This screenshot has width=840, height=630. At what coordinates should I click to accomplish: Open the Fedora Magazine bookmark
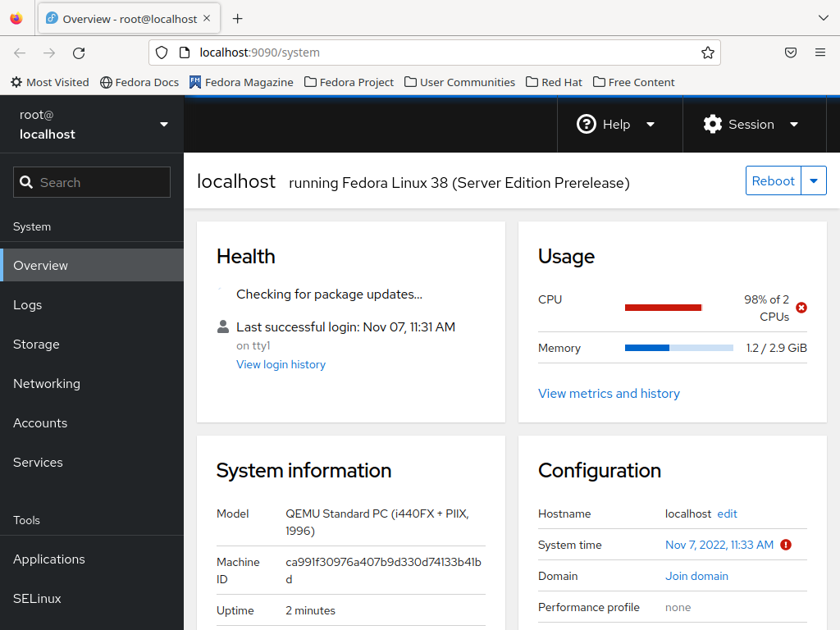click(241, 83)
